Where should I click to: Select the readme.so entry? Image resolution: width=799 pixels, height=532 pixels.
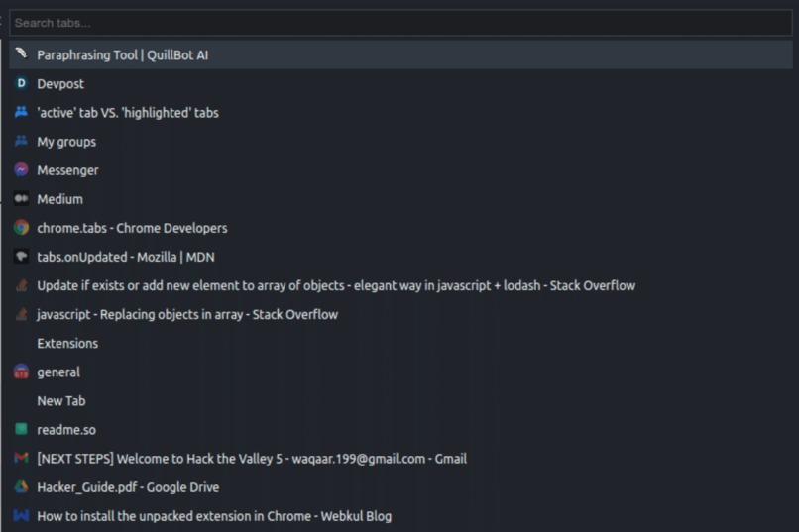[400, 430]
